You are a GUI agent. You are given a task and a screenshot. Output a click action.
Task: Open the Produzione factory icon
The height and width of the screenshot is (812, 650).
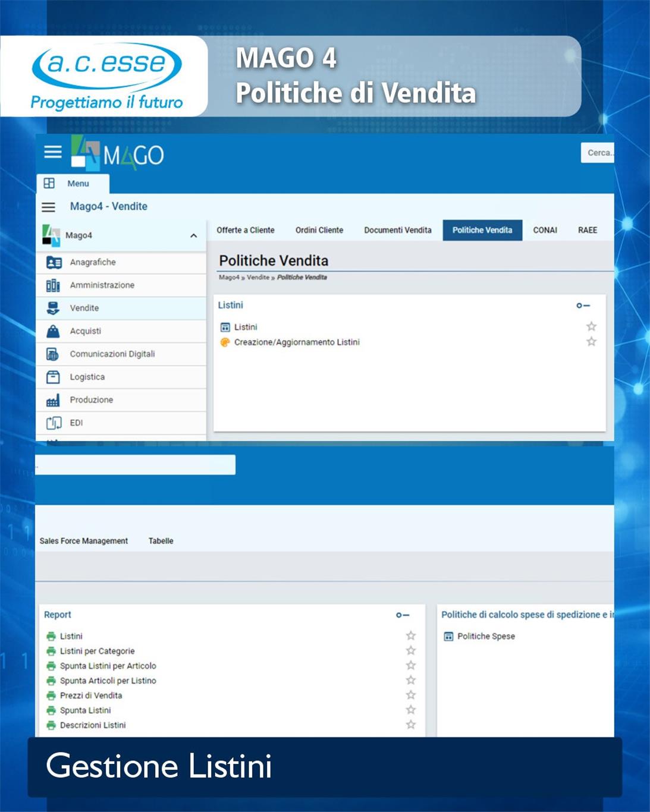click(x=54, y=400)
